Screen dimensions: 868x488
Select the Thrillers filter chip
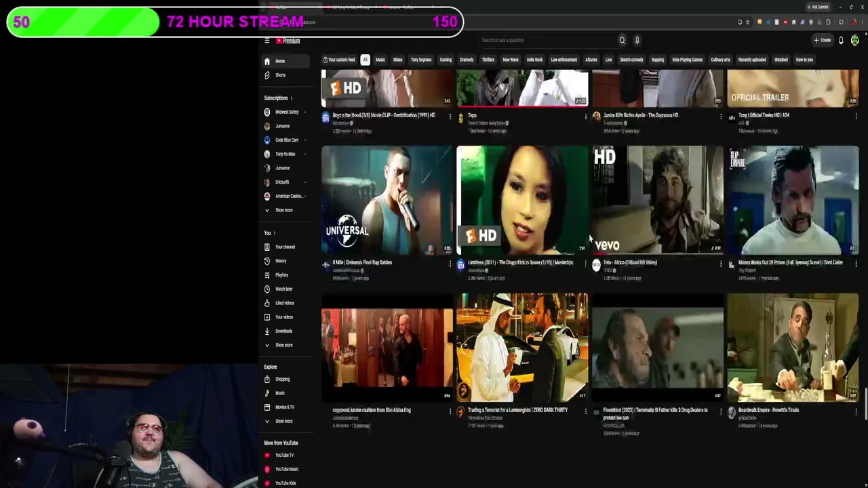coord(488,60)
